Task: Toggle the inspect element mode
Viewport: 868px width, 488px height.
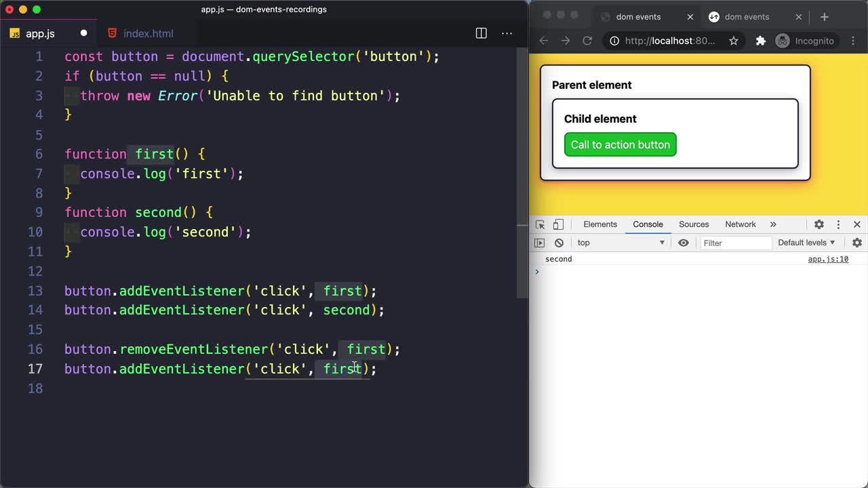Action: (x=539, y=224)
